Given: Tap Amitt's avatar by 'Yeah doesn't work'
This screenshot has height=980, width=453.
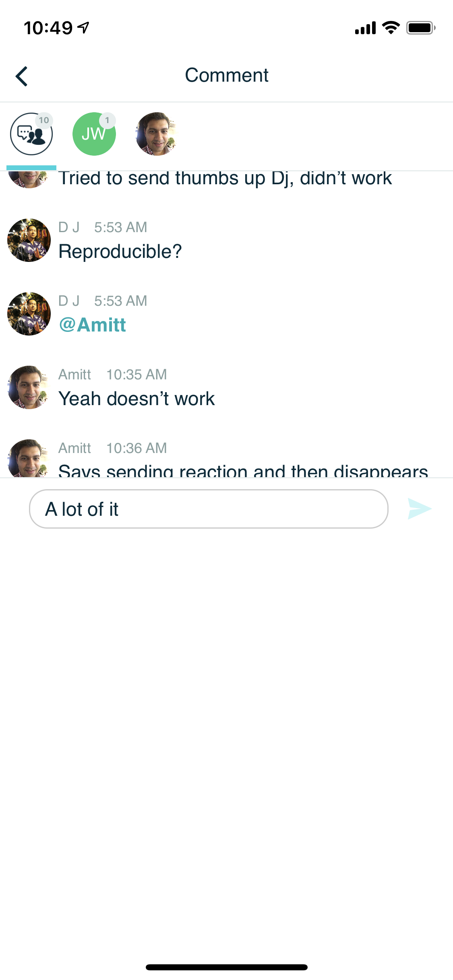Looking at the screenshot, I should coord(29,387).
